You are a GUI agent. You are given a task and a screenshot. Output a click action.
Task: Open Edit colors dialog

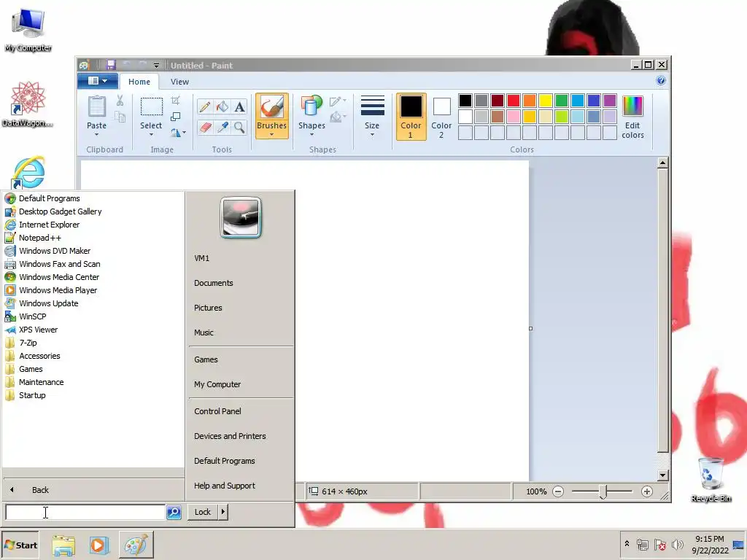tap(632, 117)
